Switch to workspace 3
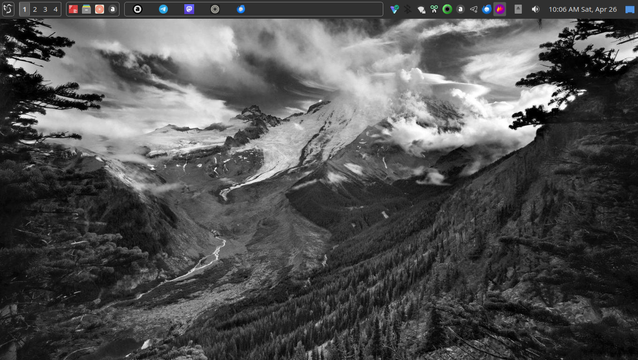This screenshot has height=360, width=638. [x=45, y=9]
